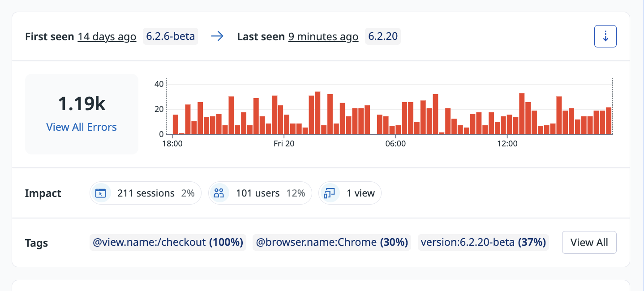Select the @view.name:/checkout tag

coord(167,242)
